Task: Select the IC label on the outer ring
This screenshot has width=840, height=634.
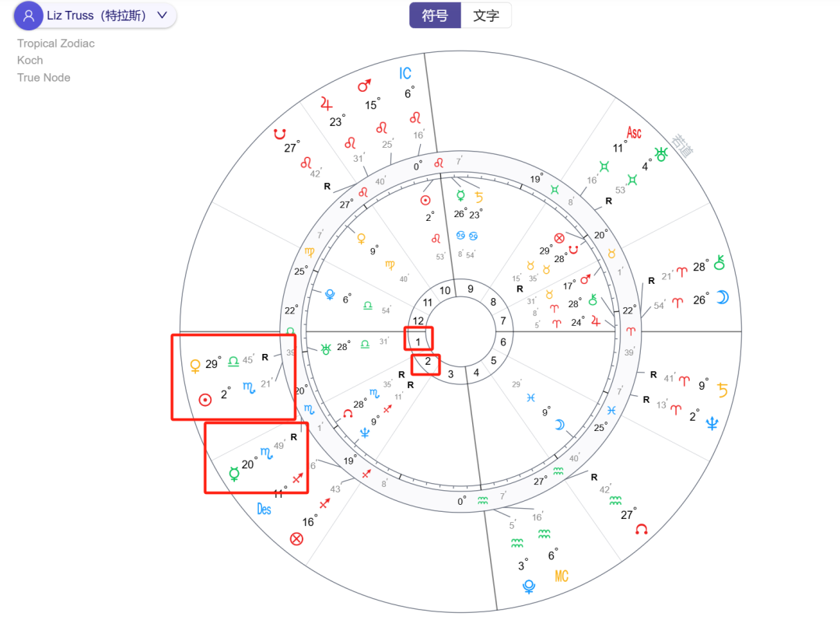Action: click(x=405, y=73)
